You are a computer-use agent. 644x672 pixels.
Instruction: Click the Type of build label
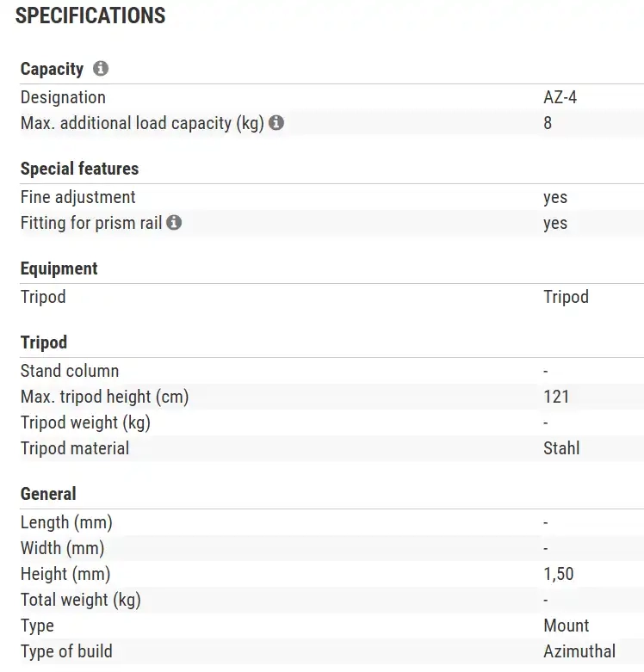click(x=66, y=651)
